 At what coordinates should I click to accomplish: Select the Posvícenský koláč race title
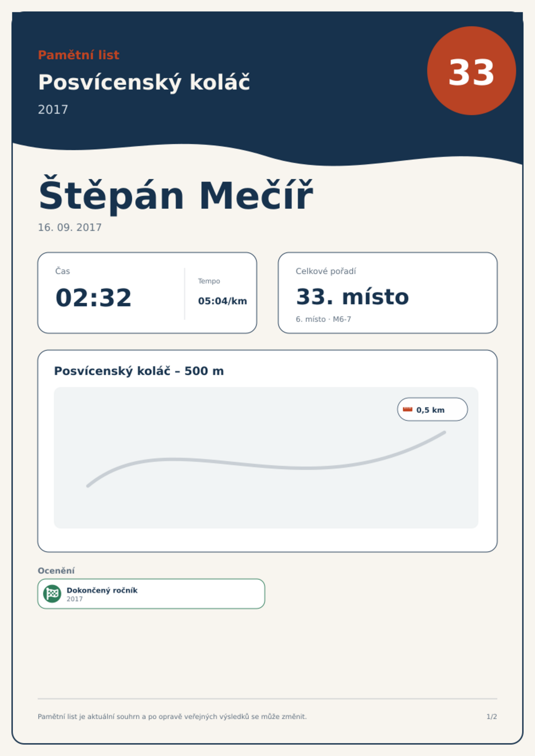(x=144, y=82)
